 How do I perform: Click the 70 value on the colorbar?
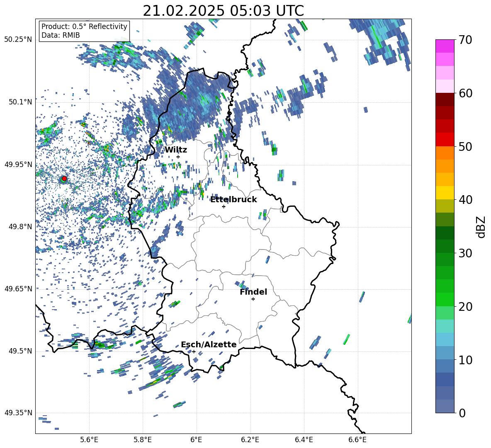pos(465,40)
